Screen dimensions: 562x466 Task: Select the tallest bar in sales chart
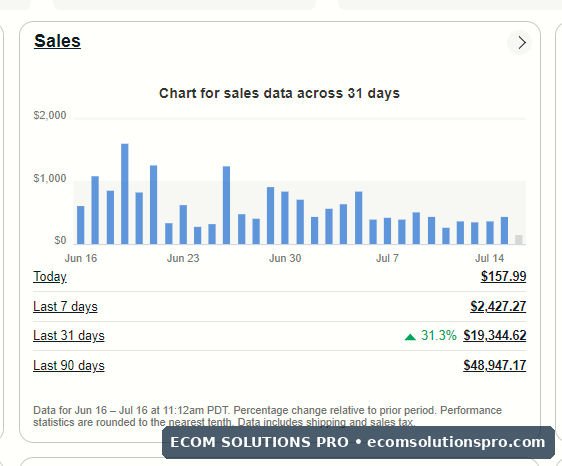(x=125, y=194)
